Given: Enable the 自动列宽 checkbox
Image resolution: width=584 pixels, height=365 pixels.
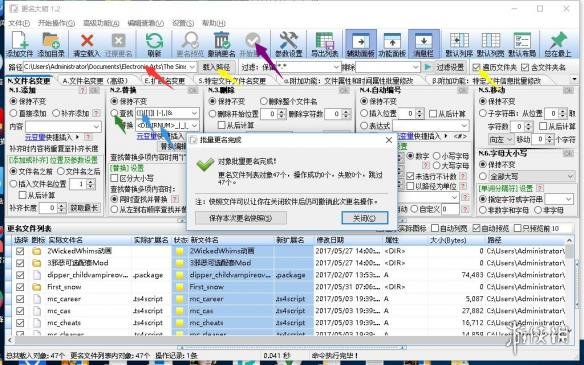Looking at the screenshot, I should click(x=435, y=228).
